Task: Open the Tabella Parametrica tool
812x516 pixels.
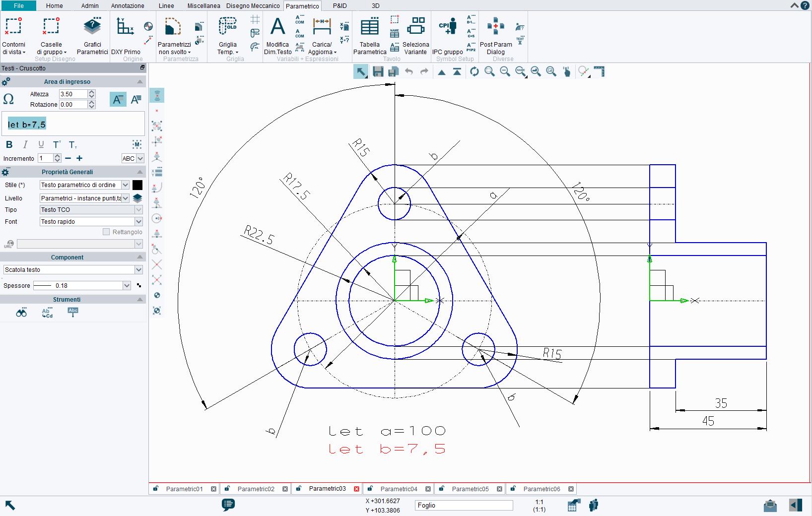Action: tap(369, 34)
